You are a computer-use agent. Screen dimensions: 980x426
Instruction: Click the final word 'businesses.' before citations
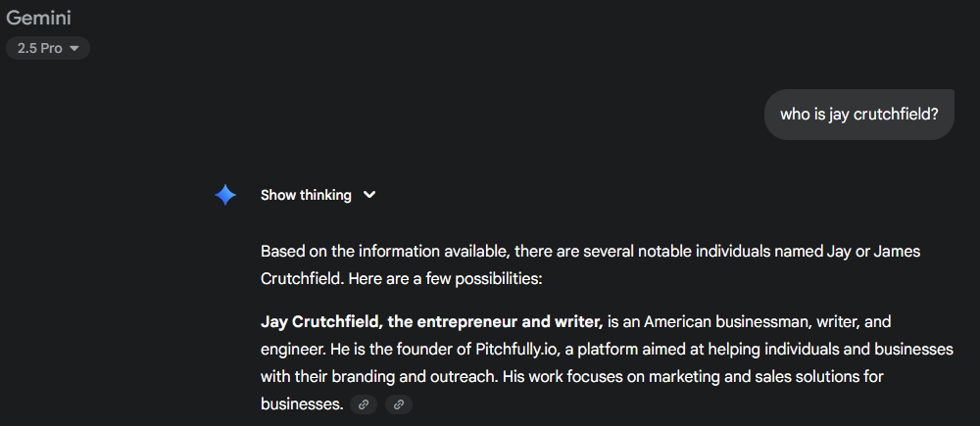point(302,403)
